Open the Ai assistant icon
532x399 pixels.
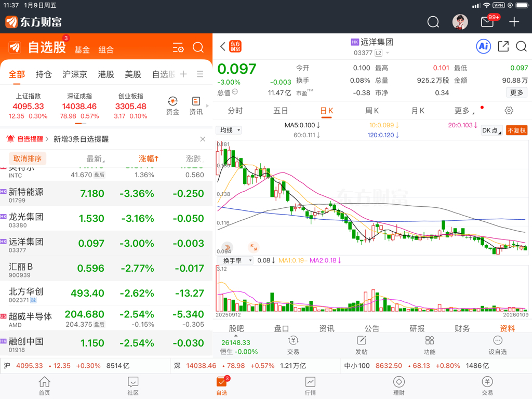click(484, 46)
